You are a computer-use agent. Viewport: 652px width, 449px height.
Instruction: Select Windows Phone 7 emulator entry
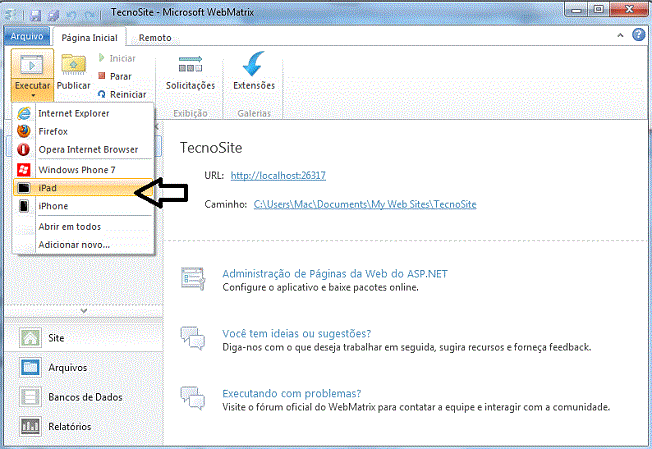(x=83, y=170)
